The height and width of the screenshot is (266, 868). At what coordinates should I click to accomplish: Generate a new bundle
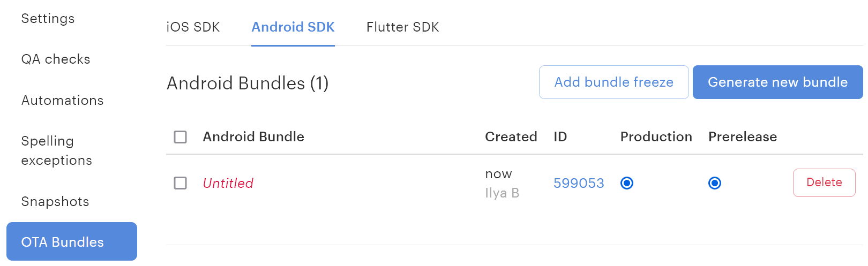777,82
